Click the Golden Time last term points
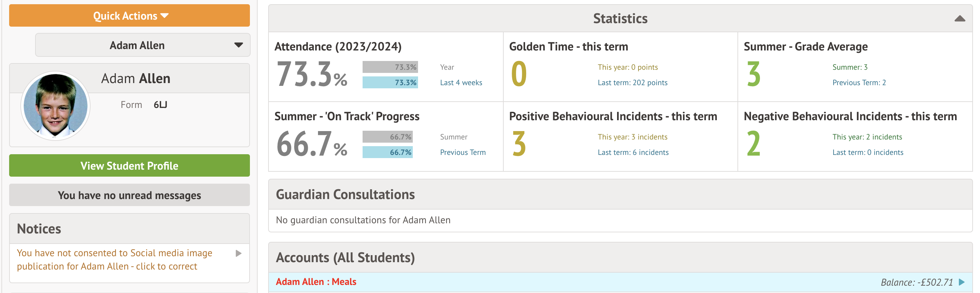Viewport: 980px width, 293px height. (x=632, y=82)
